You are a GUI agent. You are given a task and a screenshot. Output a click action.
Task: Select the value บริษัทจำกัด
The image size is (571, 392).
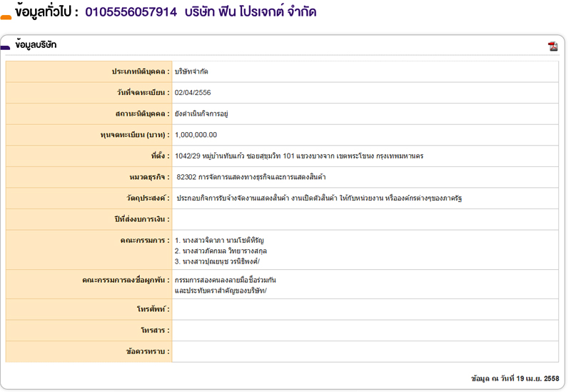(x=191, y=72)
